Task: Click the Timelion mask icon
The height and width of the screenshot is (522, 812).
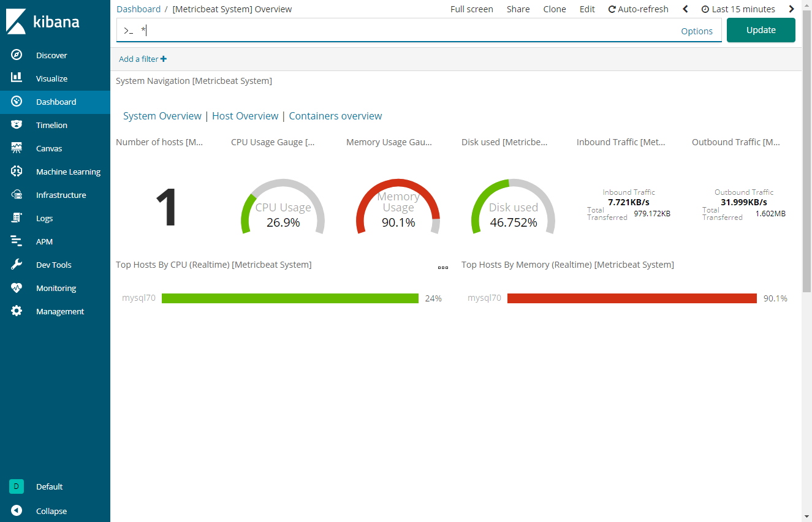Action: click(x=17, y=125)
